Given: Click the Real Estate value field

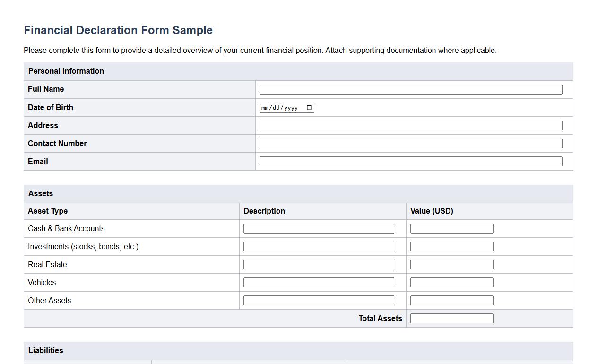Looking at the screenshot, I should tap(451, 264).
